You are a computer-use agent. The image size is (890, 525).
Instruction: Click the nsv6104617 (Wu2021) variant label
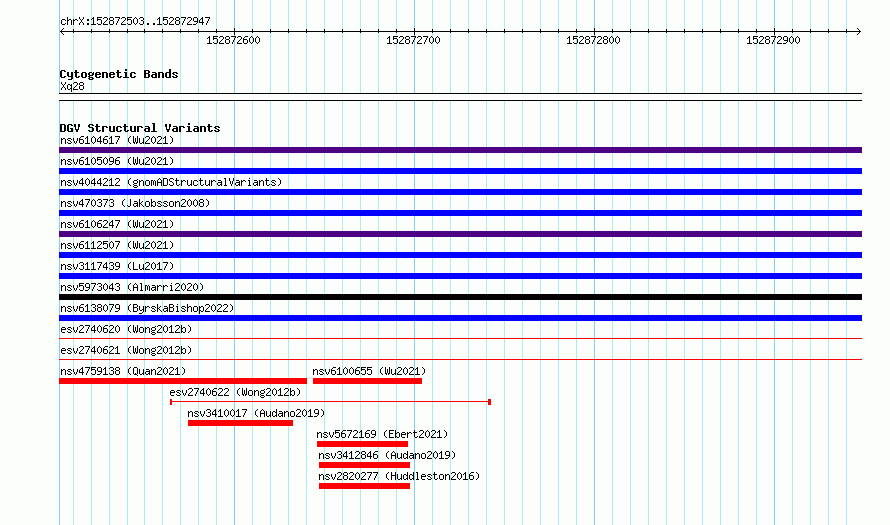(117, 140)
